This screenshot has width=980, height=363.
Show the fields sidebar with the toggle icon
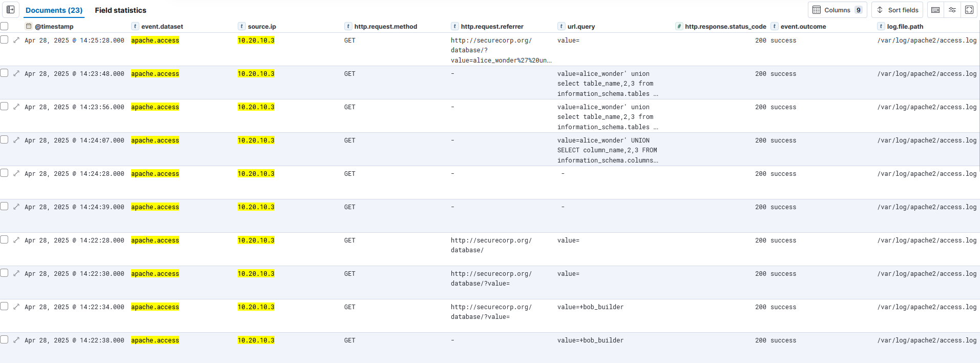pyautogui.click(x=10, y=10)
